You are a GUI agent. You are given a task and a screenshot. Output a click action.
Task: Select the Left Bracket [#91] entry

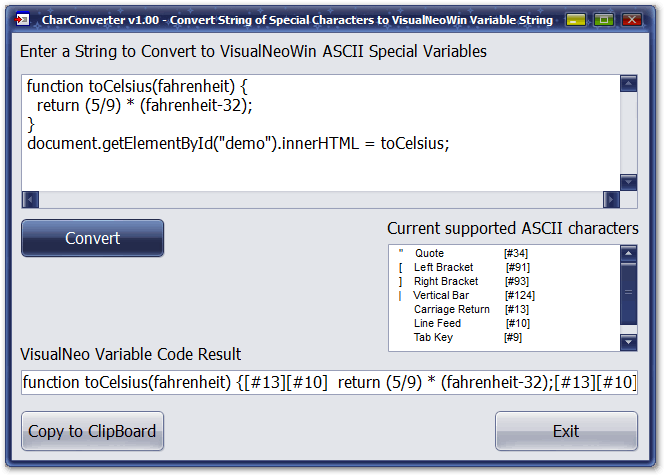463,267
